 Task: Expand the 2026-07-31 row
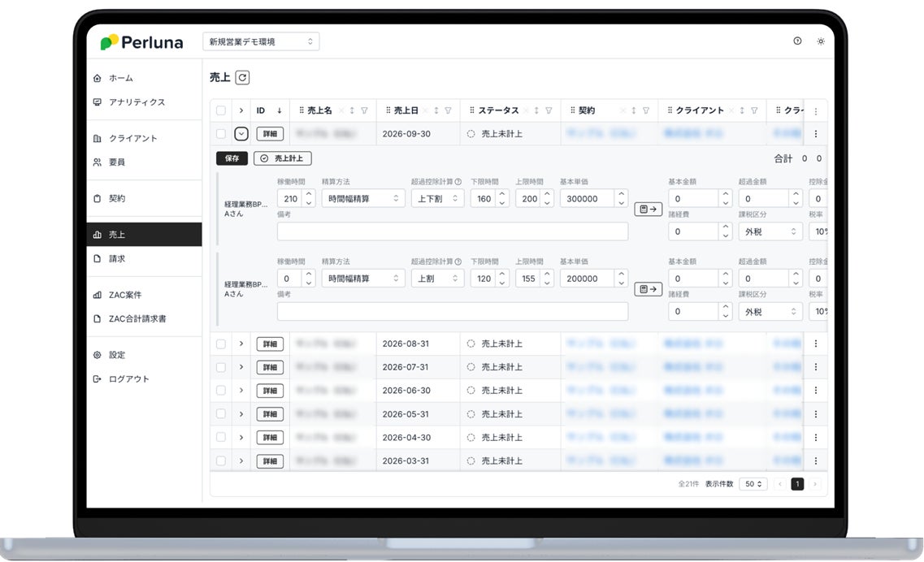pyautogui.click(x=241, y=367)
